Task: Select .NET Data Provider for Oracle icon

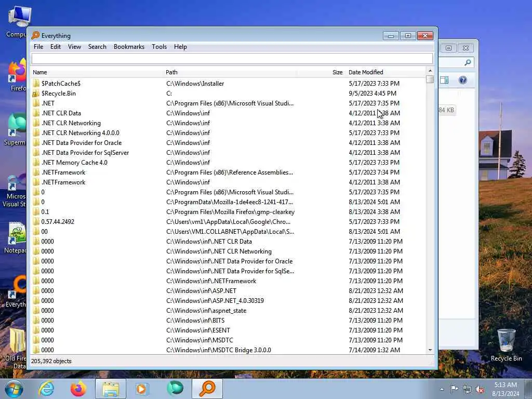Action: tap(36, 142)
